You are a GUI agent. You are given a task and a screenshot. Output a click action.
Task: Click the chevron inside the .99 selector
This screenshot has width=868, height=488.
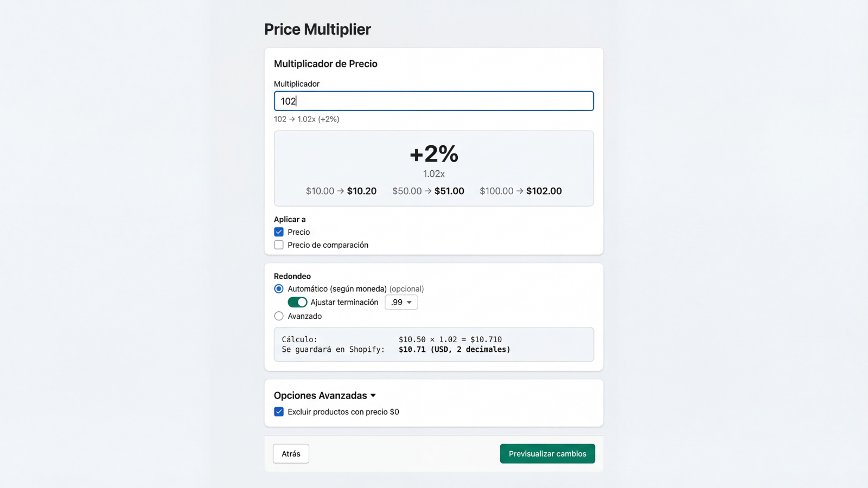(409, 303)
